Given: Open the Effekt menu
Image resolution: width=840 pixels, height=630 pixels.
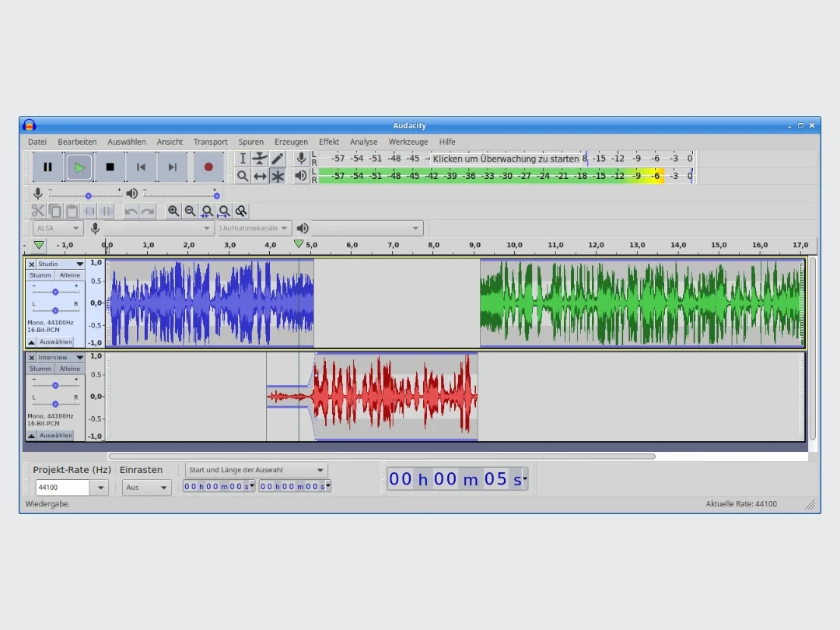Looking at the screenshot, I should point(329,142).
